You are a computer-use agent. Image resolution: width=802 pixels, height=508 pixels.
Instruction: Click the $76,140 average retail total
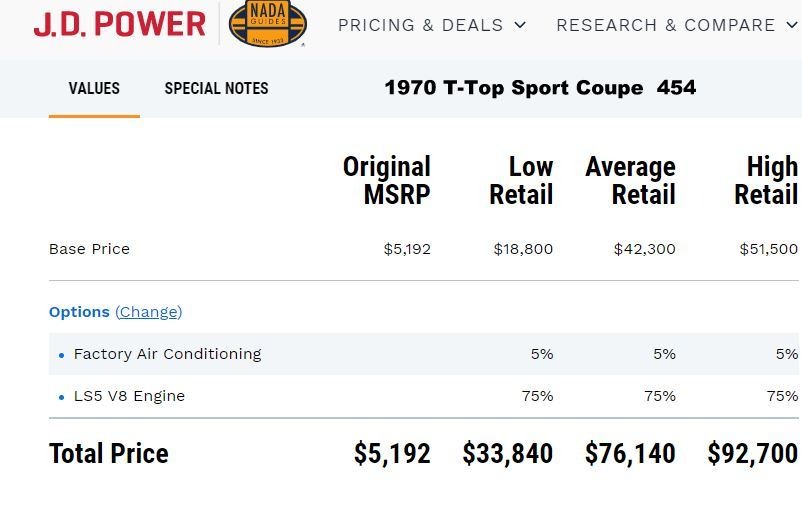point(630,453)
